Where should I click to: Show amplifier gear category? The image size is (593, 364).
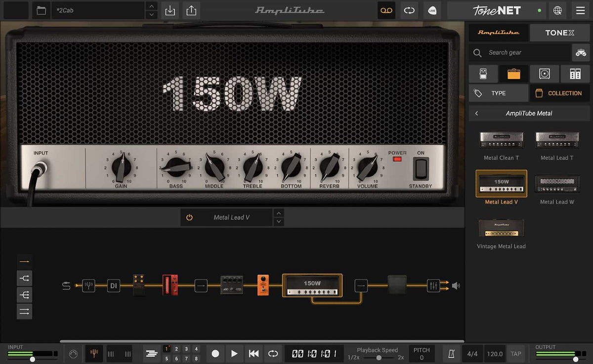click(513, 74)
